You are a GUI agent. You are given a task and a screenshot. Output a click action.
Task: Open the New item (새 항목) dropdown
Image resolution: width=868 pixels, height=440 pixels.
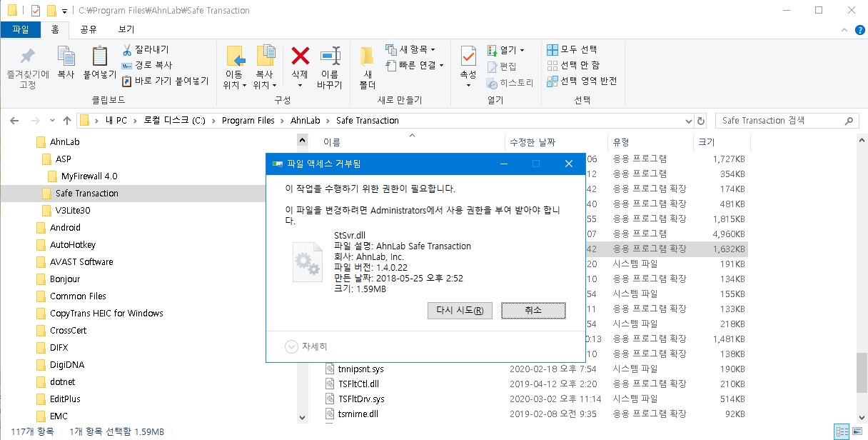(x=410, y=49)
